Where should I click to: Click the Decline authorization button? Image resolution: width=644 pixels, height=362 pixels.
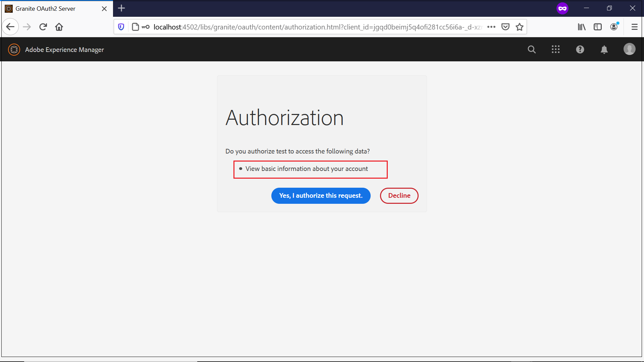(399, 195)
